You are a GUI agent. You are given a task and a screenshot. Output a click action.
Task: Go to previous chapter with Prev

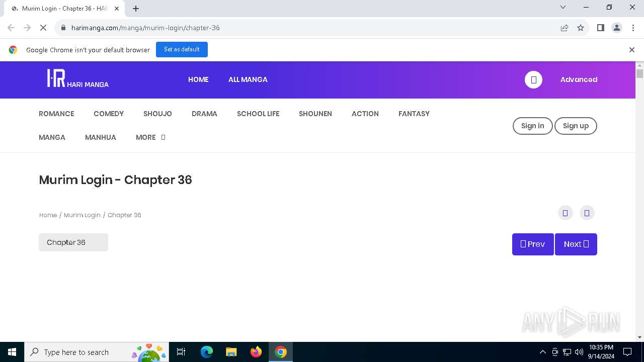coord(533,244)
